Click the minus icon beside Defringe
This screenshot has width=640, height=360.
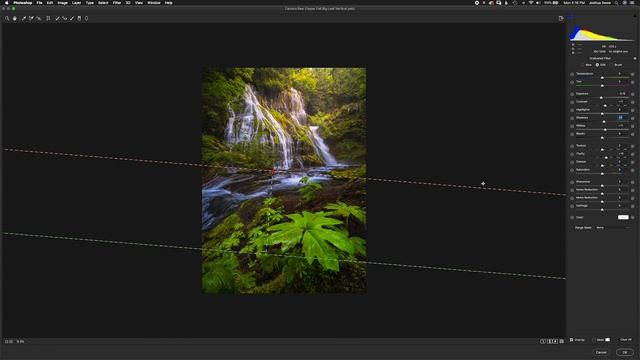(x=572, y=206)
